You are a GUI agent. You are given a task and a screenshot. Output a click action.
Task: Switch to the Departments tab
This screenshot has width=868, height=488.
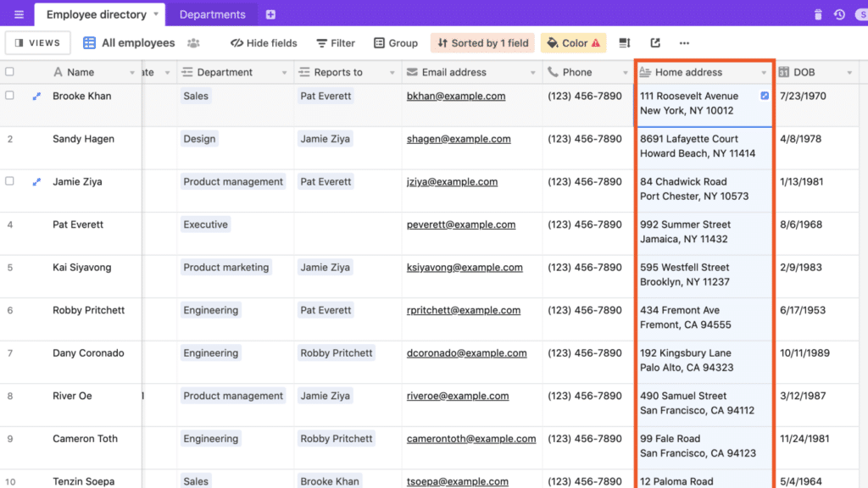(212, 14)
